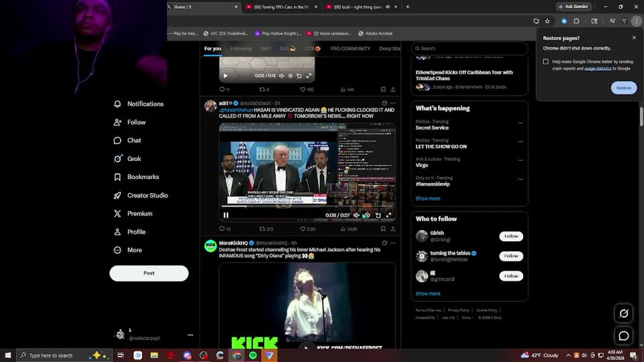Screen dimensions: 644x362
Task: Open Adobe Acrobat bookmark
Action: [375, 34]
